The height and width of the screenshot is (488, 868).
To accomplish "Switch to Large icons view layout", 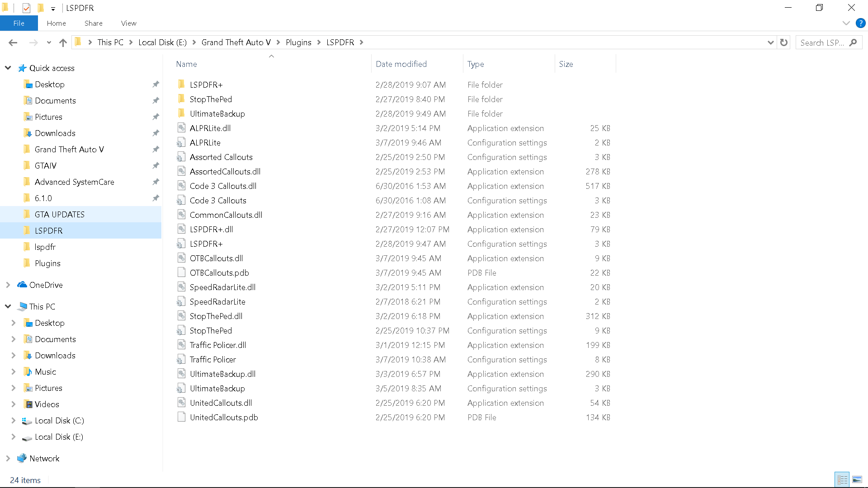I will (857, 480).
